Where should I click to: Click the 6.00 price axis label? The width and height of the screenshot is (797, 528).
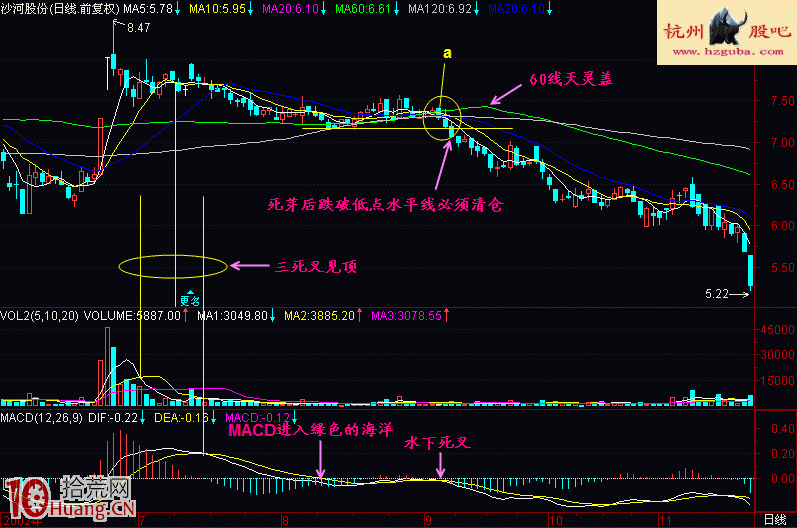click(x=782, y=226)
